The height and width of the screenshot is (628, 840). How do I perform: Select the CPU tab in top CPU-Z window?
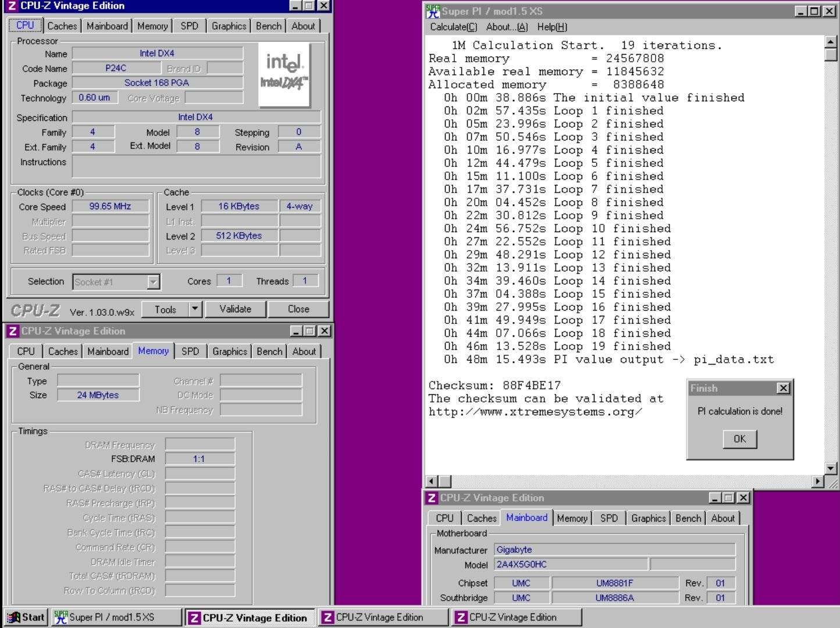(x=25, y=25)
